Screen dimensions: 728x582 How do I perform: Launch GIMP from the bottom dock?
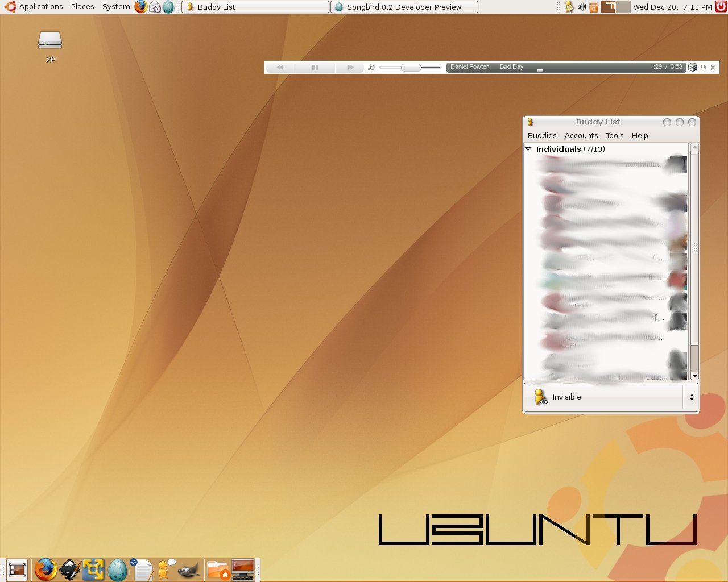189,569
